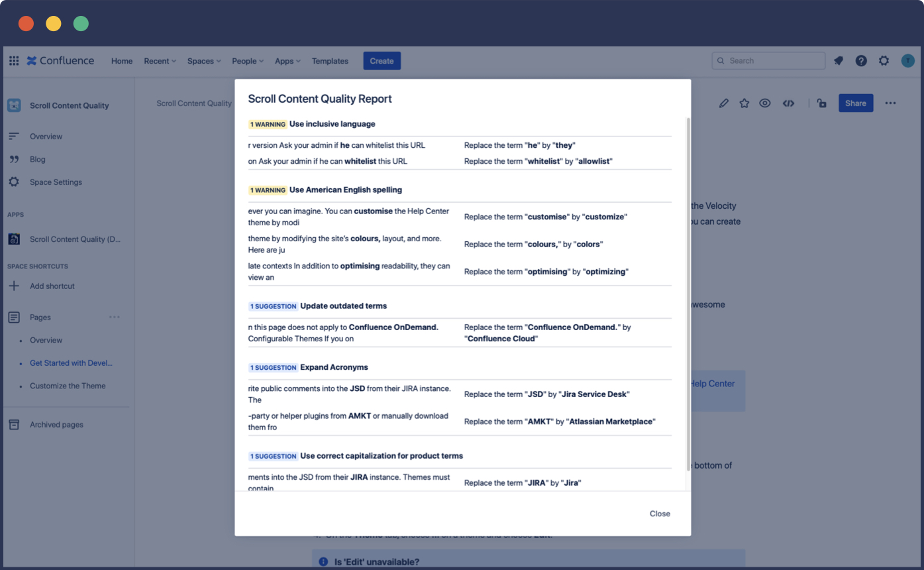Viewport: 924px width, 570px height.
Task: Click the report dialog scrollbar
Action: (688, 295)
